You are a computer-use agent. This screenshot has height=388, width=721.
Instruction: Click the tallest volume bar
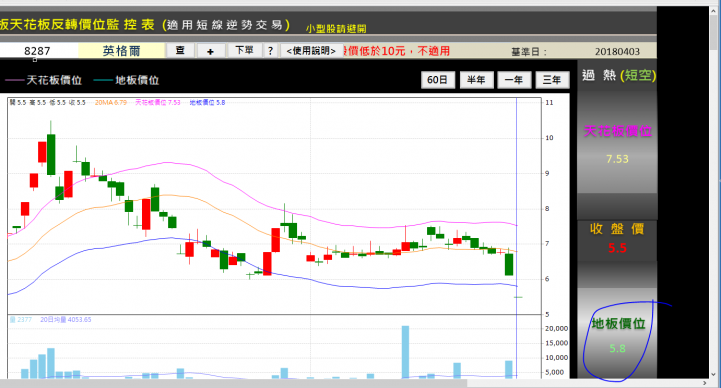405,352
